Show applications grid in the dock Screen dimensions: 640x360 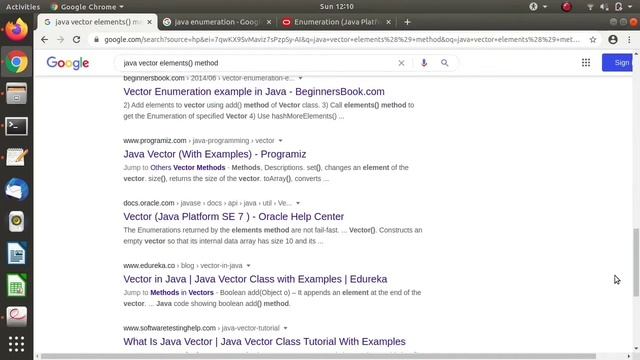click(16, 344)
